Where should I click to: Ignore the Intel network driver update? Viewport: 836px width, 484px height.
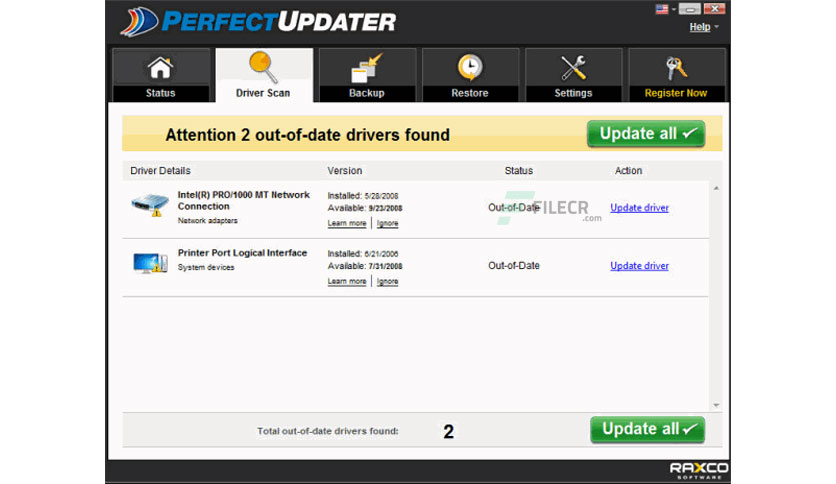387,223
